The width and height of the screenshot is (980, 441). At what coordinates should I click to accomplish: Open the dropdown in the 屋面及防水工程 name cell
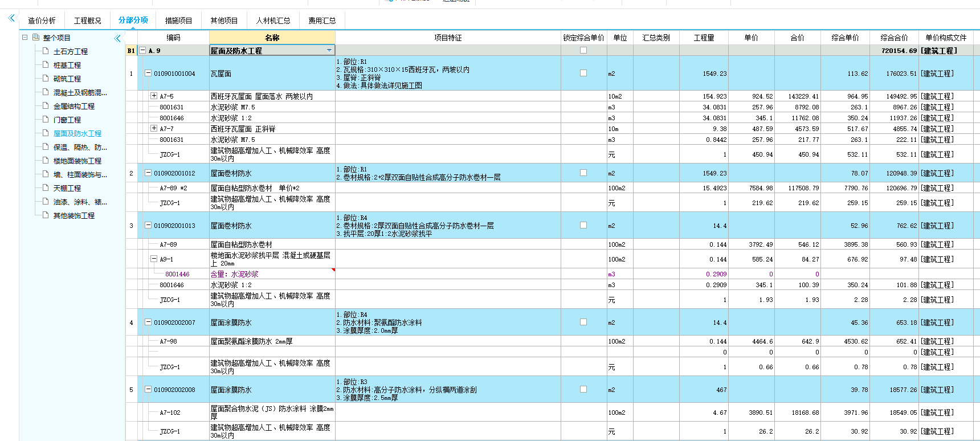tap(329, 51)
